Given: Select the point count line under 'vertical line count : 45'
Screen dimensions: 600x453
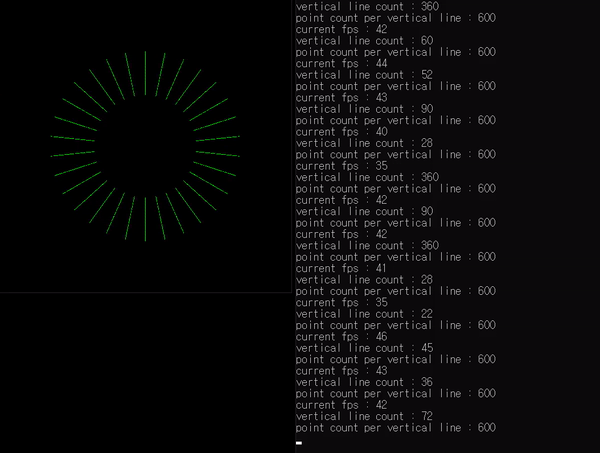Looking at the screenshot, I should pos(396,359).
